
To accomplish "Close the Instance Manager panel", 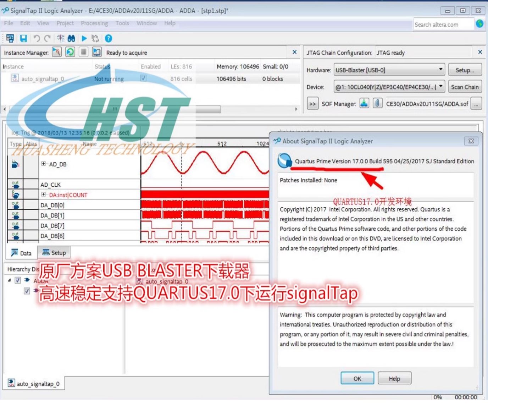I will click(x=294, y=52).
